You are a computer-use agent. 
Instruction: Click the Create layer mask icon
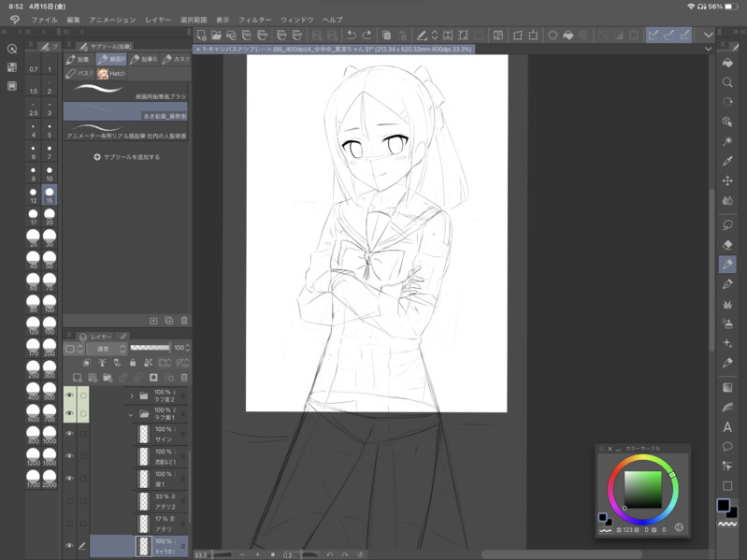tap(153, 378)
